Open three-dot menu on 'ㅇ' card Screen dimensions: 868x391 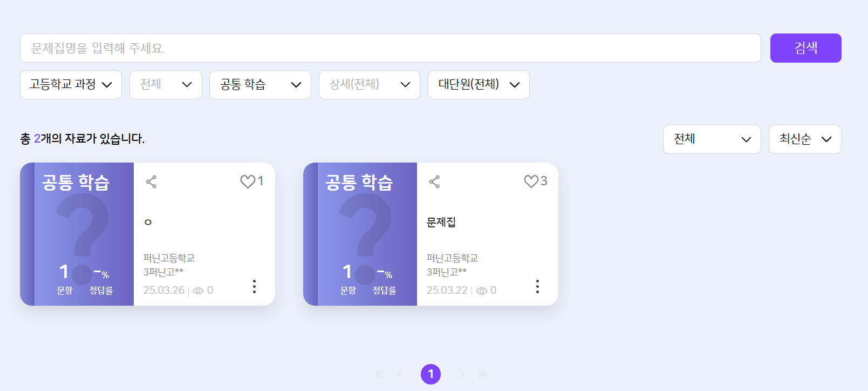254,286
